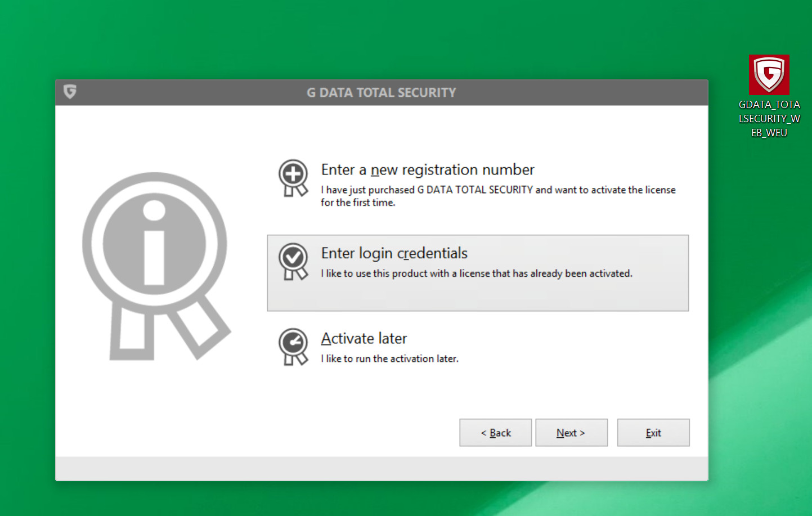Click text 'I like to run the activation later.'
812x516 pixels.
pyautogui.click(x=389, y=358)
